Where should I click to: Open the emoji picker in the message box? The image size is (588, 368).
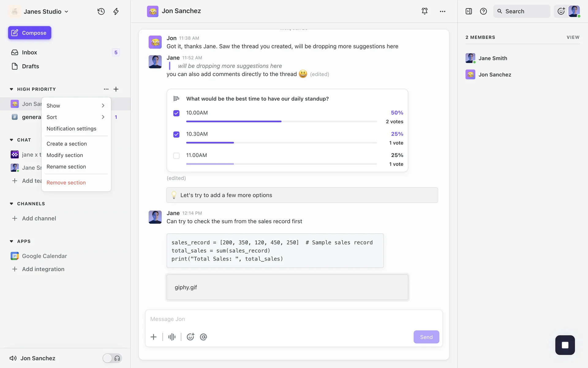tap(190, 337)
